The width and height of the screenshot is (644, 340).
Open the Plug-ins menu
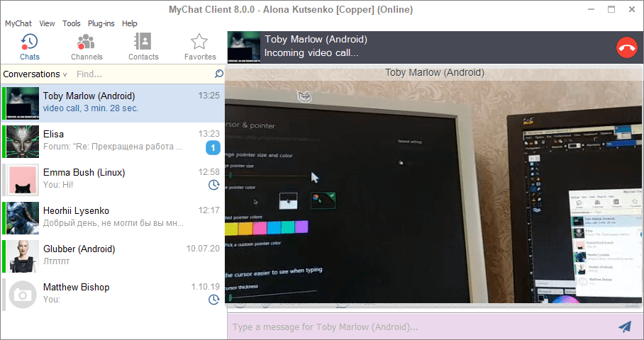(101, 23)
